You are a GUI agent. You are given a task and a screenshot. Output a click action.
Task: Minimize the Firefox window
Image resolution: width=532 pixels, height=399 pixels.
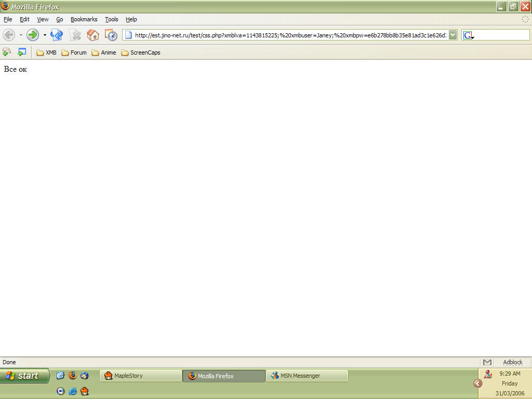pyautogui.click(x=501, y=6)
